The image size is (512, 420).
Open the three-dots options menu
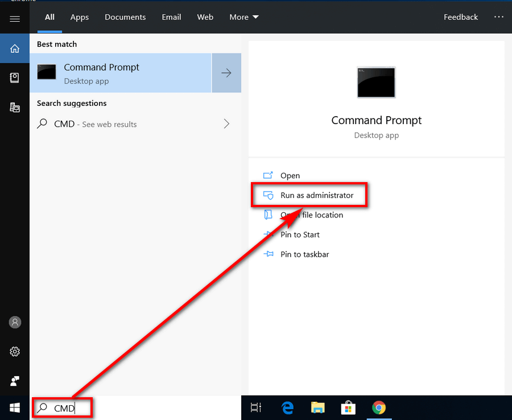tap(498, 17)
